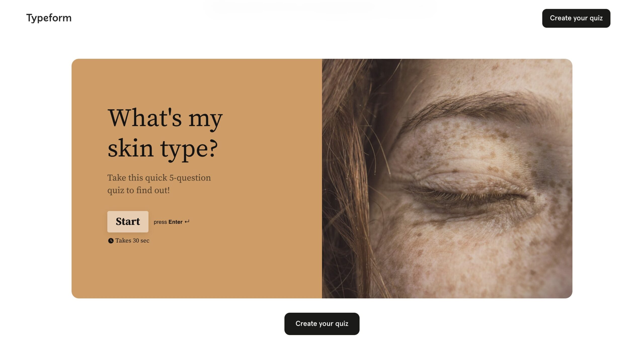Click the clock icon beside Takes 30 sec
The image size is (644, 363).
[x=111, y=241]
